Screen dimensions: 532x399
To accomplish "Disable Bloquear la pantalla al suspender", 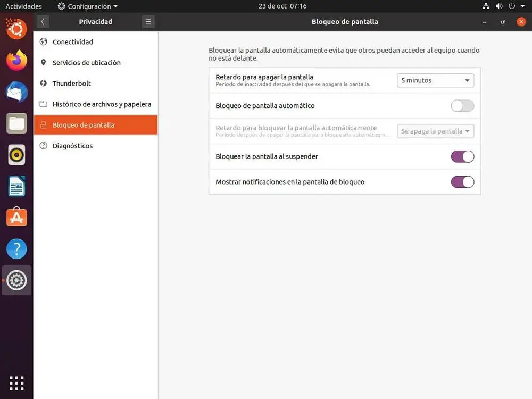I will 462,157.
